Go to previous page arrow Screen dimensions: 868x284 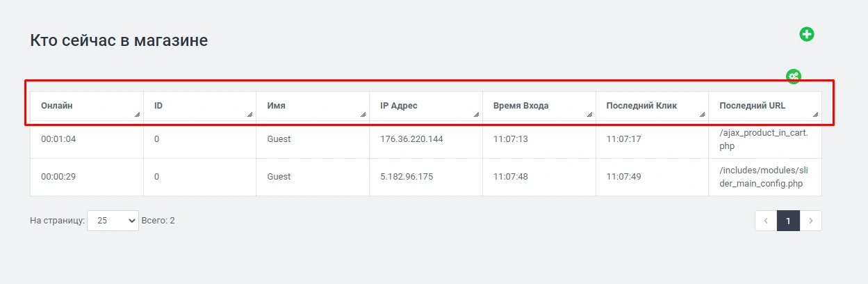[x=766, y=221]
